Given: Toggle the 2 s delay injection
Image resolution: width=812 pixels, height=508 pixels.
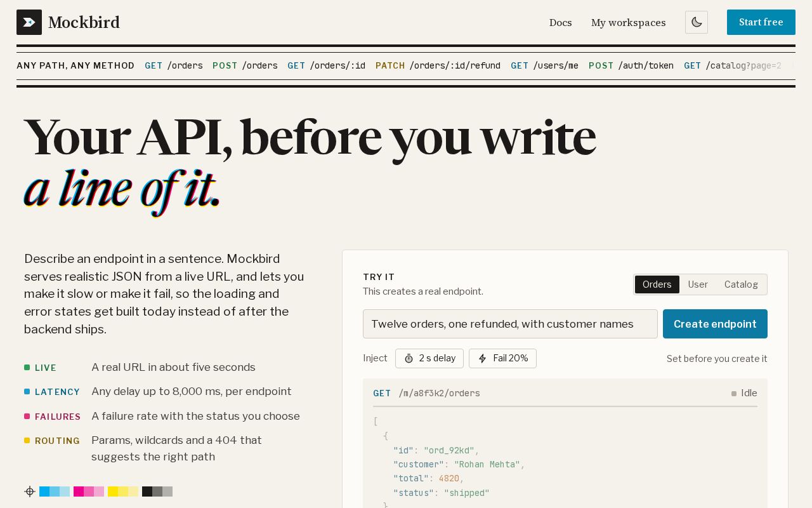Looking at the screenshot, I should coord(429,358).
